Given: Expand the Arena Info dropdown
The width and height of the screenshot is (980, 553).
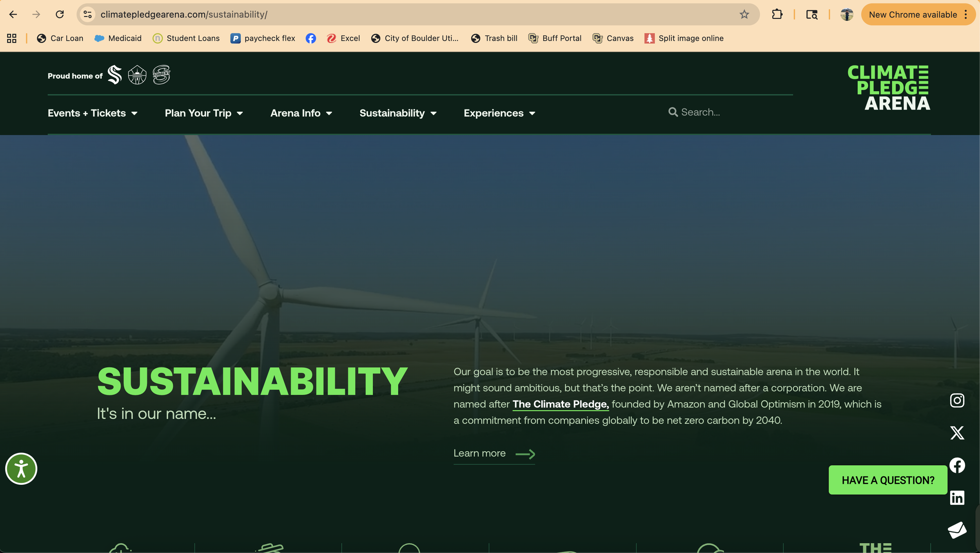Looking at the screenshot, I should (301, 113).
